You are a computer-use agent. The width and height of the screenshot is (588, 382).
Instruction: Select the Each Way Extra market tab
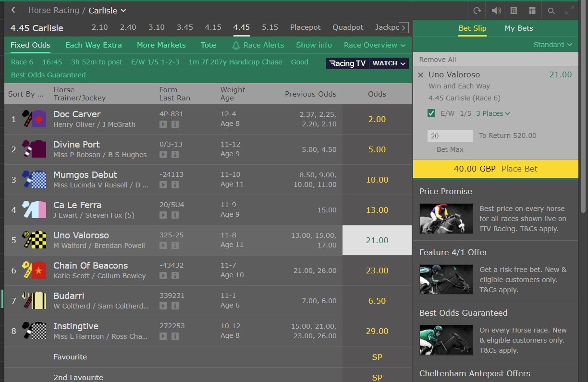(x=94, y=45)
